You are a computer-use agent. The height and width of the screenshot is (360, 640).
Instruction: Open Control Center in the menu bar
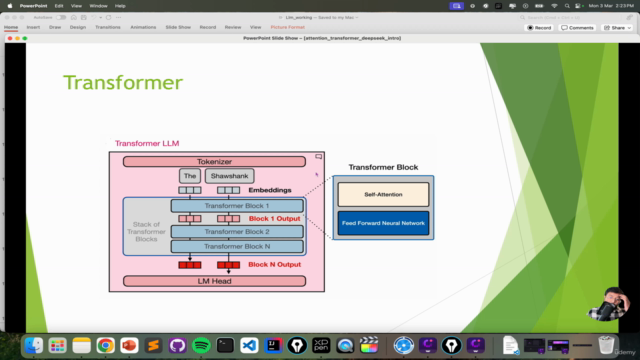coord(578,6)
